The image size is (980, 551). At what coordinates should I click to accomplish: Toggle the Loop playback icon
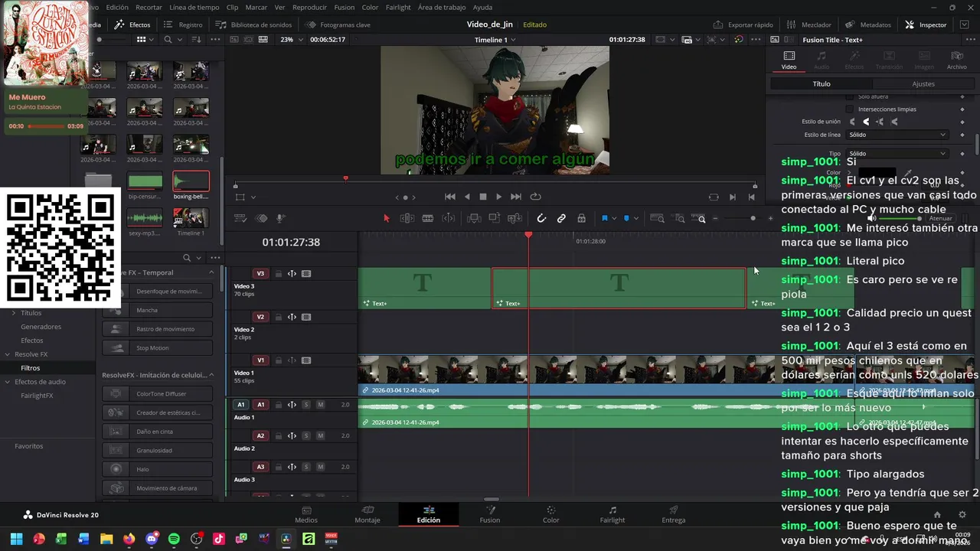click(535, 197)
